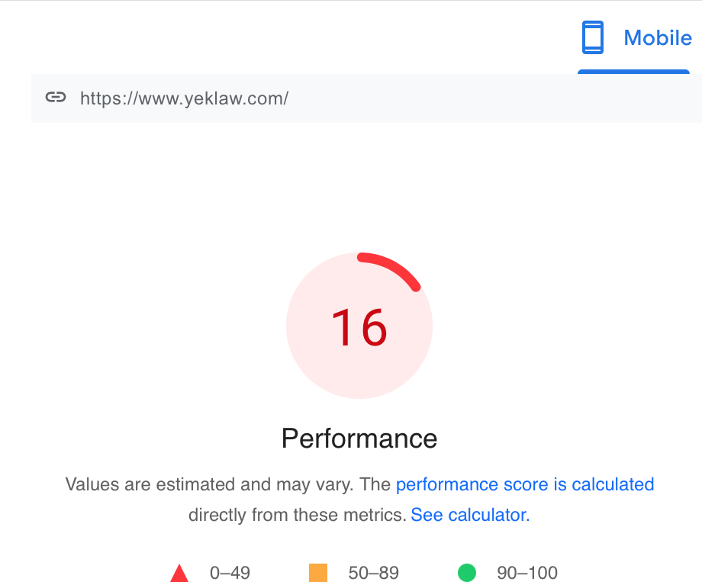Click the mobile phone device icon

coord(592,37)
